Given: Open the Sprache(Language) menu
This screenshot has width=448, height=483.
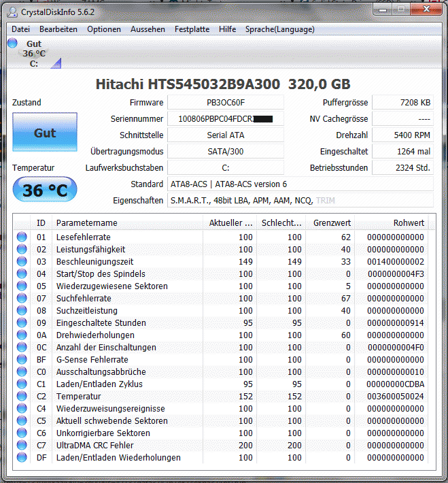Looking at the screenshot, I should tap(280, 29).
